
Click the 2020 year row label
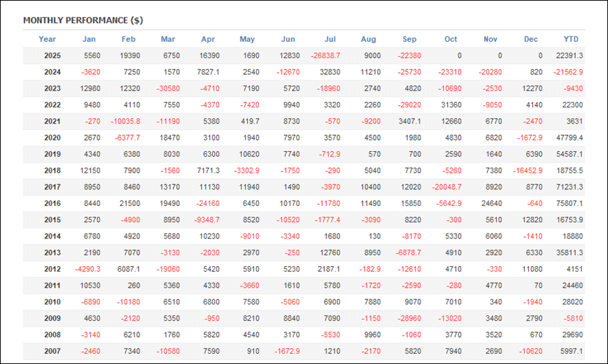click(52, 138)
